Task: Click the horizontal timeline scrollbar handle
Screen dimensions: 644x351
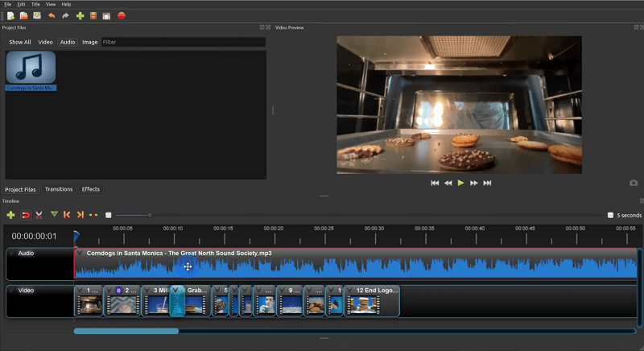Action: click(126, 331)
